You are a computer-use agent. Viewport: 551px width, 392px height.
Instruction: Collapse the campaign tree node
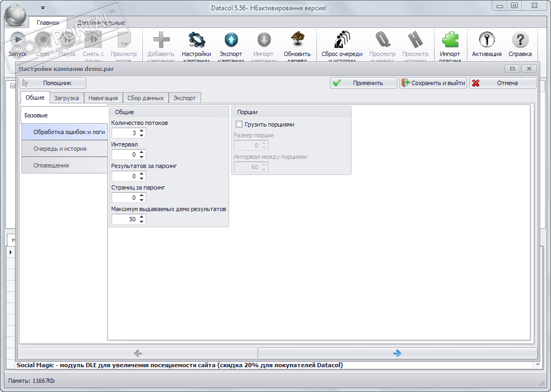(12, 86)
